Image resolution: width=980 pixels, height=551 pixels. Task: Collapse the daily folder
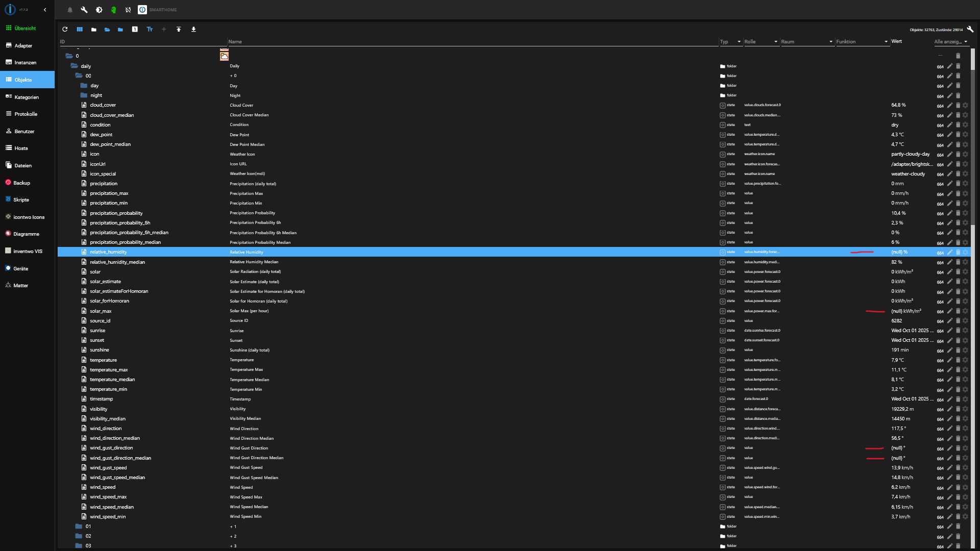(75, 66)
